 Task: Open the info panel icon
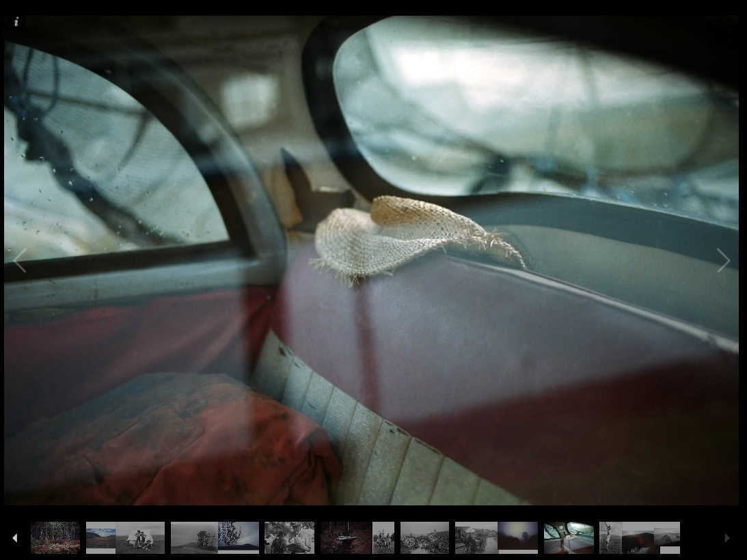(x=16, y=22)
